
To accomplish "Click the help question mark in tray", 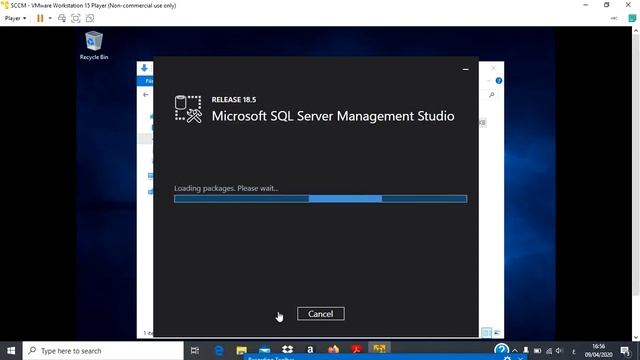I will [x=501, y=349].
